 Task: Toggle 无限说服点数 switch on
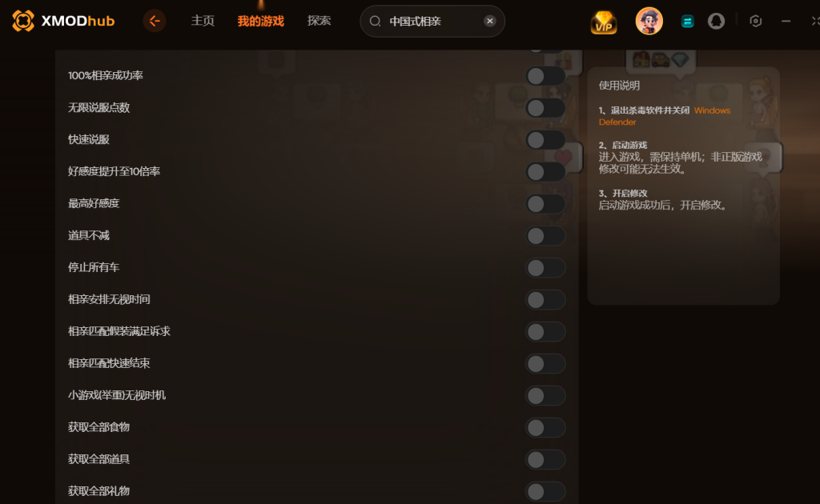[x=545, y=108]
